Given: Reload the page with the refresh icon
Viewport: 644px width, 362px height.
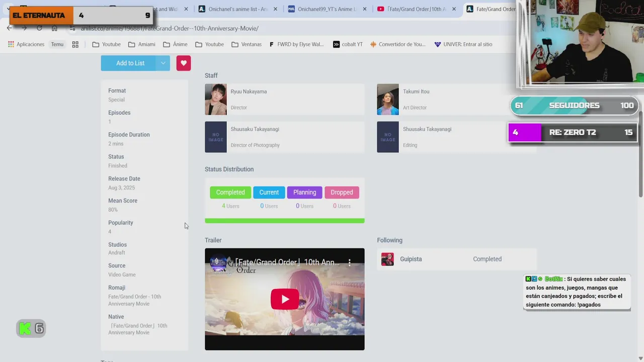Looking at the screenshot, I should click(x=39, y=28).
